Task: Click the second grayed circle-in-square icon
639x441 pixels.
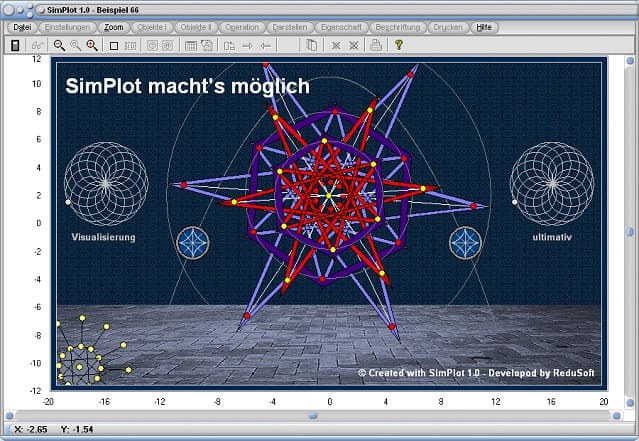Action: pos(167,45)
